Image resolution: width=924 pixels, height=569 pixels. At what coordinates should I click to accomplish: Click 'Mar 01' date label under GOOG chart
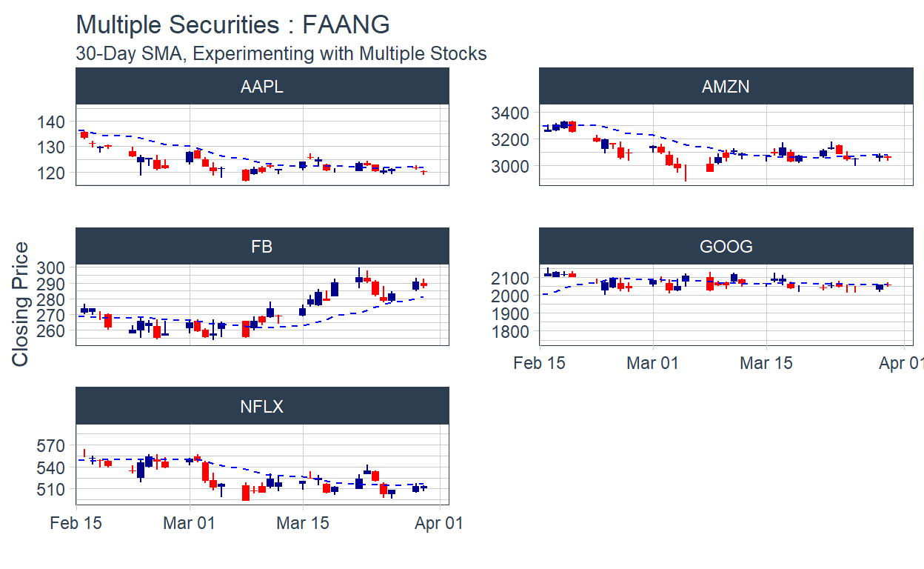coord(653,363)
